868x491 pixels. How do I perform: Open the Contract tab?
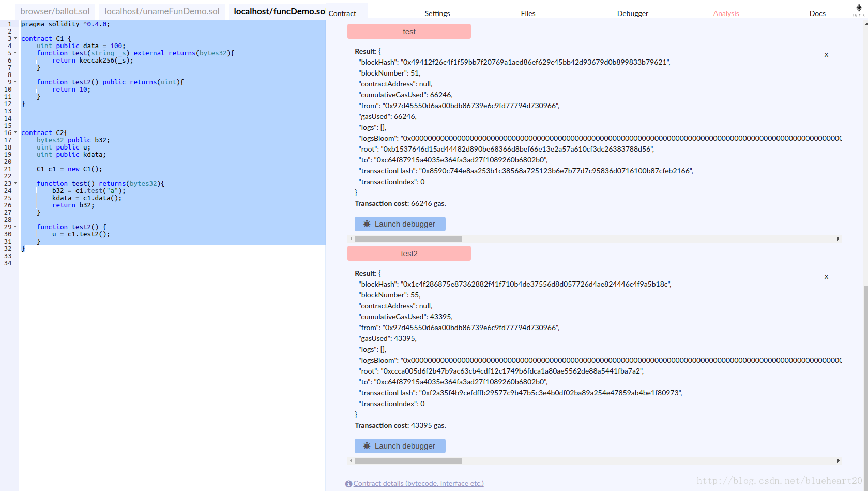pos(342,13)
